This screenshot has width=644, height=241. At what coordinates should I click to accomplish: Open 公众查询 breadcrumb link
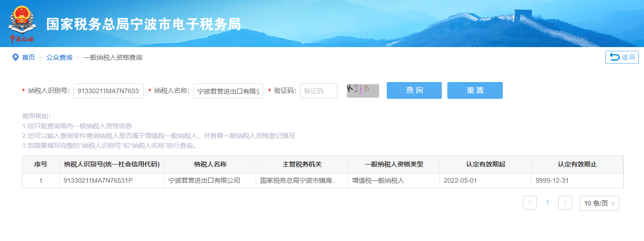(x=59, y=57)
